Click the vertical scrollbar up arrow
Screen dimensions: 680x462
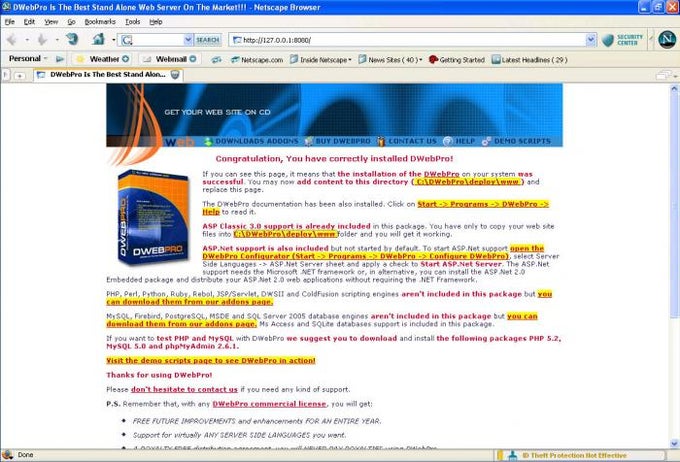coord(674,88)
